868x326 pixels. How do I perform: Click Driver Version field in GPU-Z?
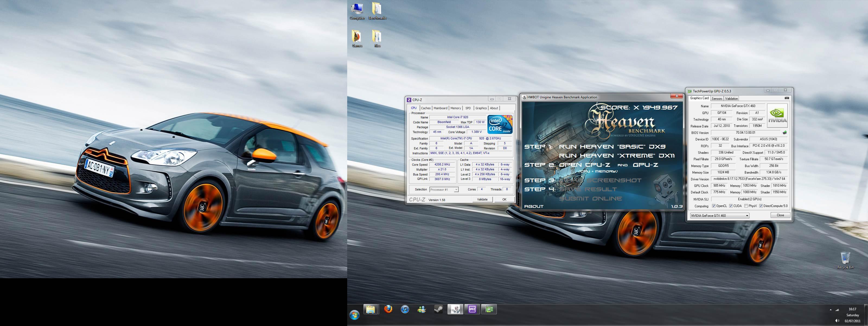pyautogui.click(x=749, y=179)
